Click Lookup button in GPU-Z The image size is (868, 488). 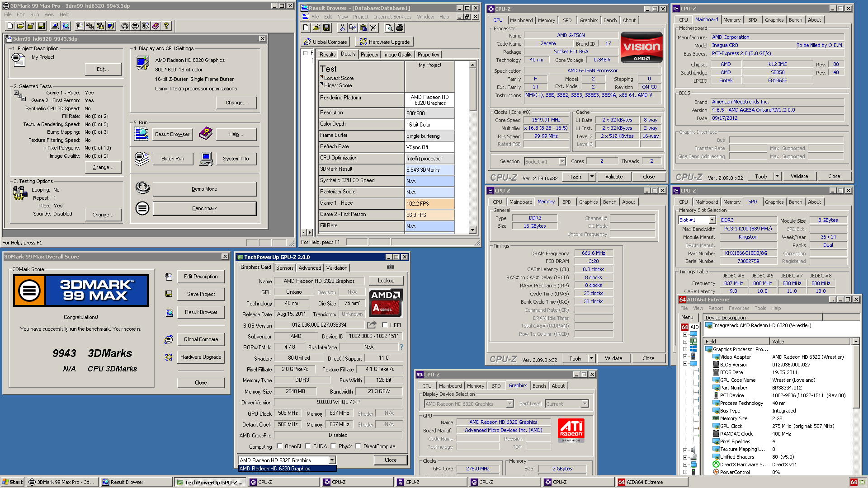pos(386,281)
